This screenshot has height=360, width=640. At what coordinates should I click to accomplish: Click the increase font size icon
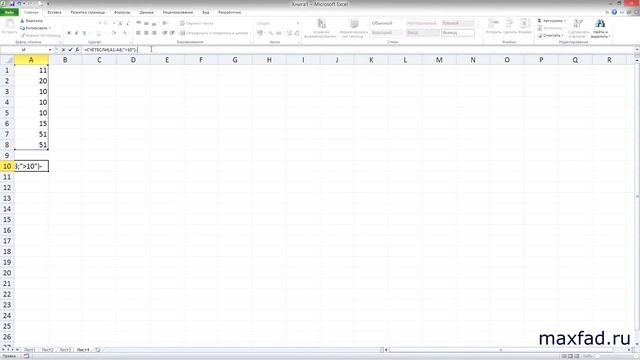tap(120, 23)
